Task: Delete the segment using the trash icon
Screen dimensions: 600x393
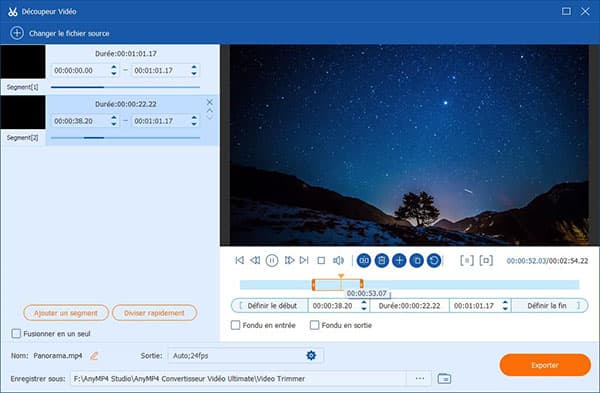Action: click(x=382, y=261)
